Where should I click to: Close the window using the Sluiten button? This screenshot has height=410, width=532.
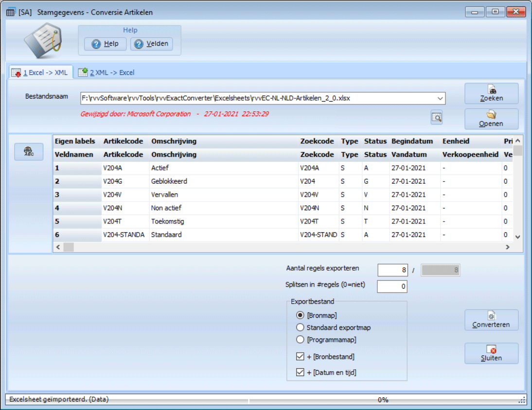coord(491,353)
